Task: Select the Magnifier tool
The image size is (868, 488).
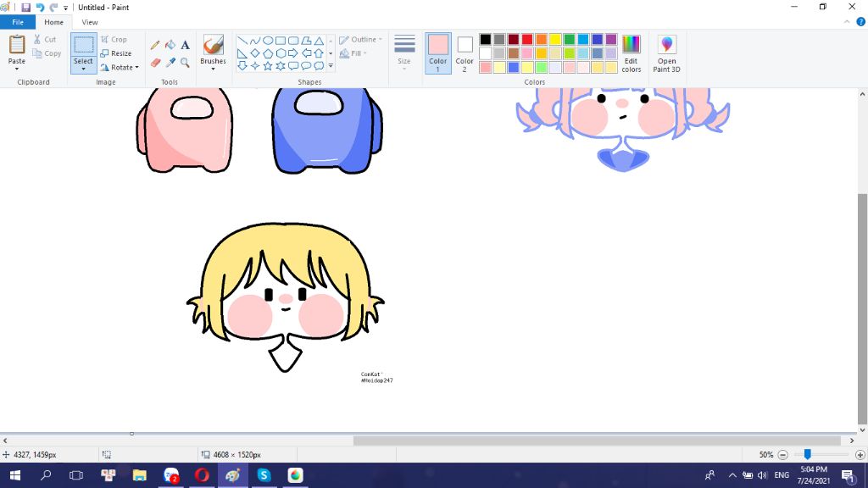Action: click(x=185, y=63)
